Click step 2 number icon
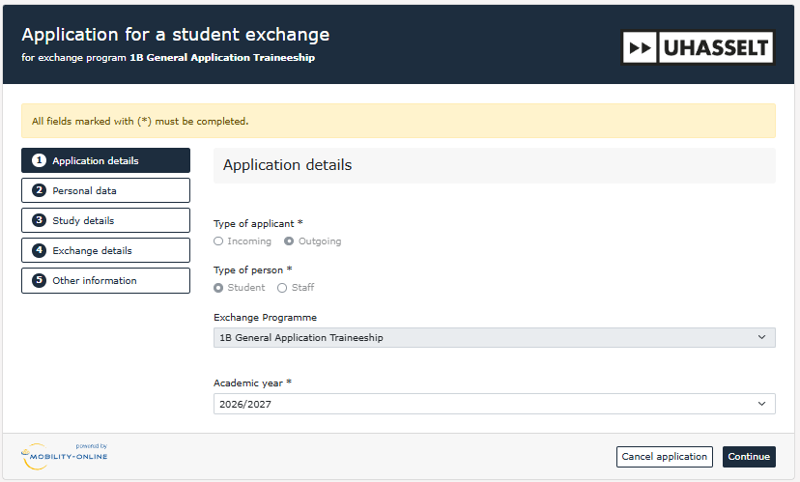The height and width of the screenshot is (482, 800). 39,191
